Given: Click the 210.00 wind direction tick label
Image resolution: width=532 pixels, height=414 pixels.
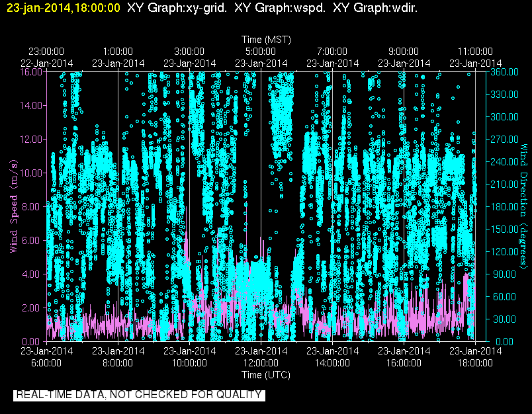Looking at the screenshot, I should [x=504, y=184].
